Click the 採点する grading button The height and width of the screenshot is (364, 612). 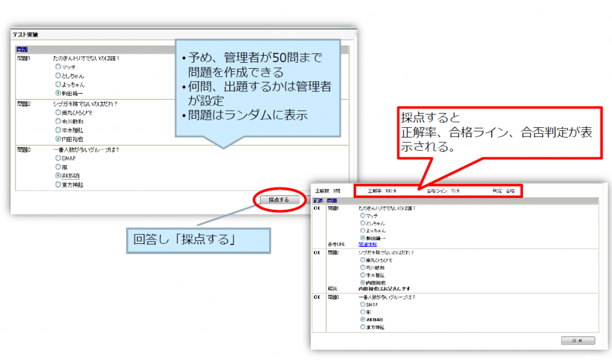[279, 200]
